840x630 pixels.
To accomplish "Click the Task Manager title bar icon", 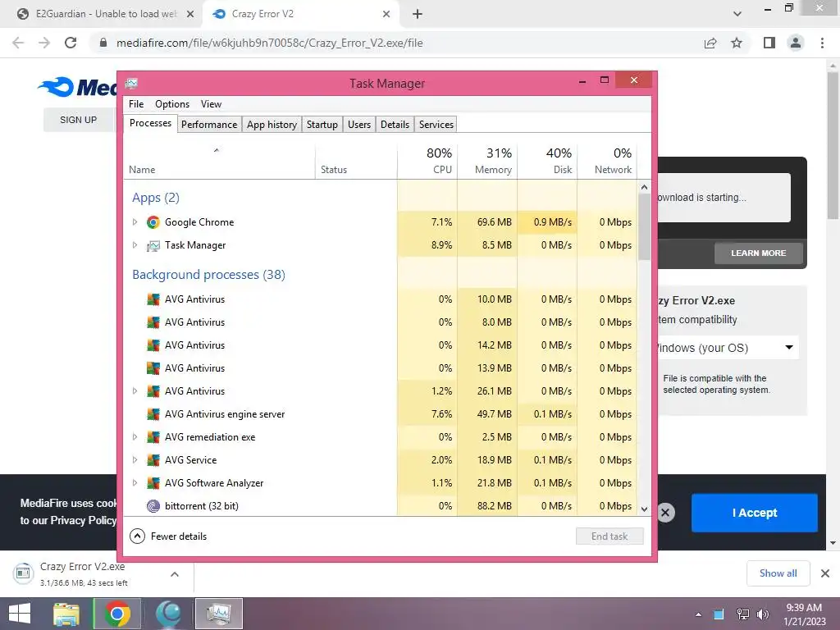I will tap(132, 83).
